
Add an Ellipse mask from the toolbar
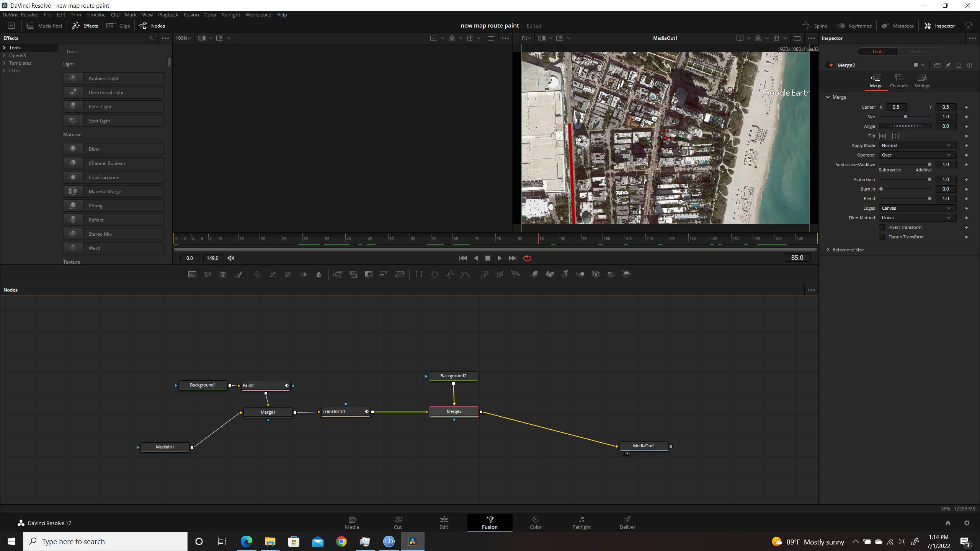(434, 274)
